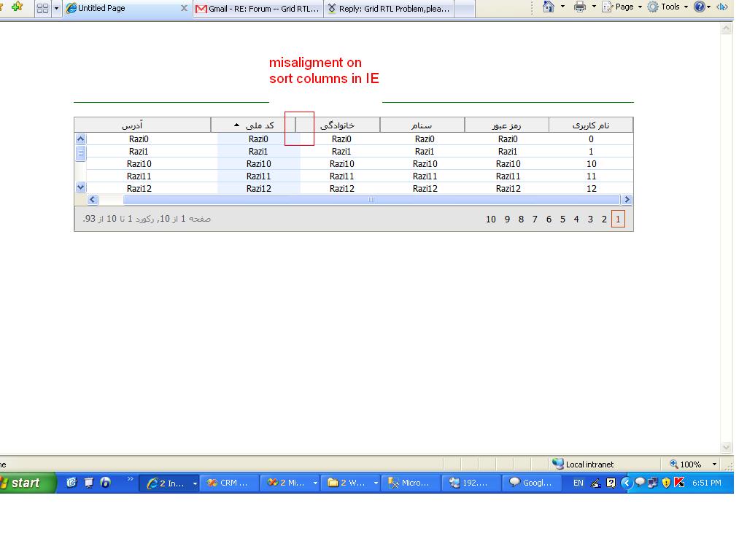
Task: Click the EN language indicator
Action: pyautogui.click(x=578, y=483)
